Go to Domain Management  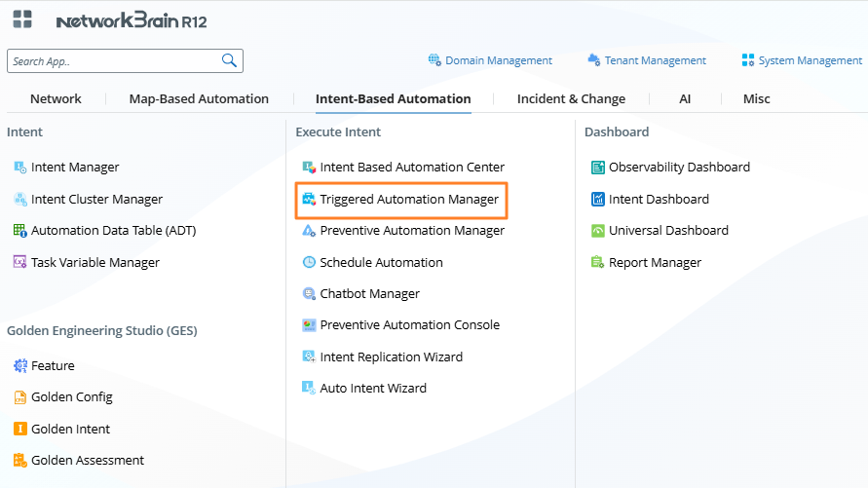[498, 60]
